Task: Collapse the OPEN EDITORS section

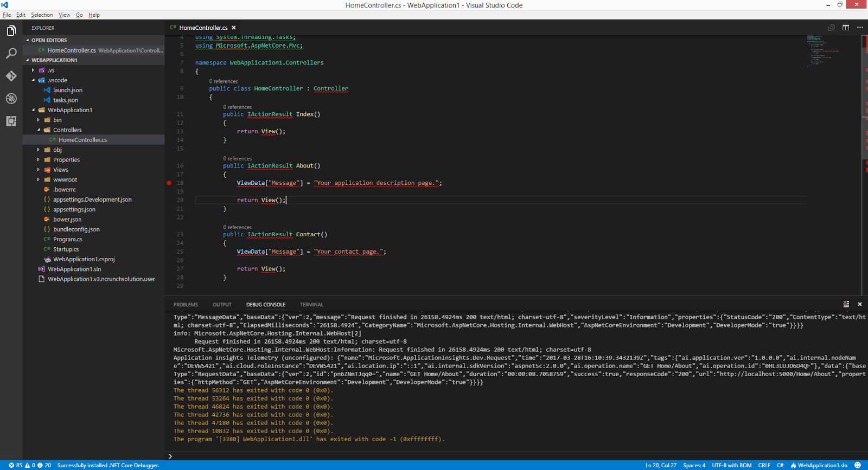Action: point(28,40)
